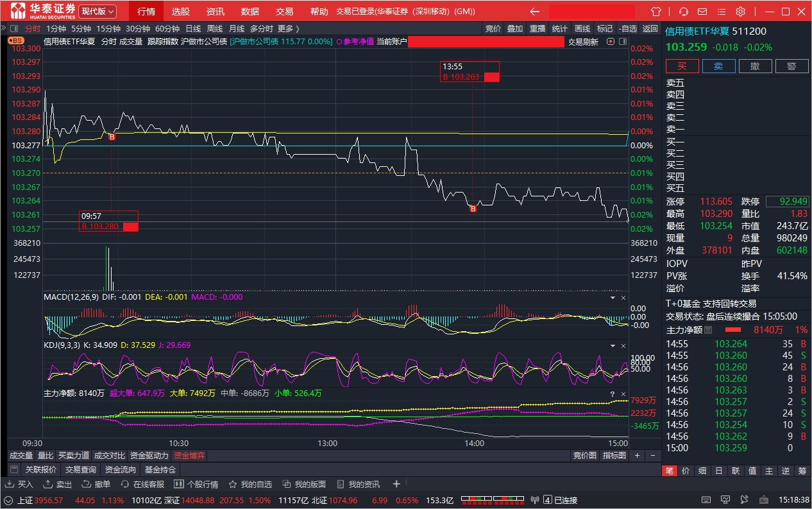Viewport: 812px width, 509px height.
Task: Open the list menu icon in title bar
Action: coord(722,12)
